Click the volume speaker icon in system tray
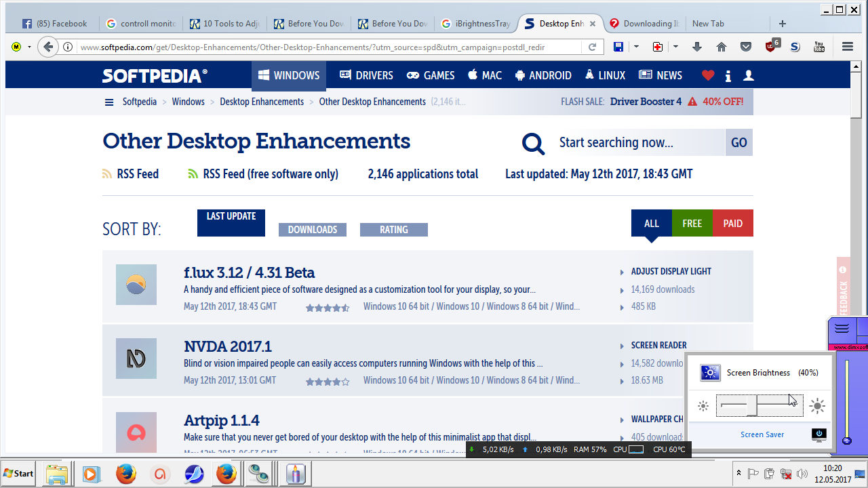 click(x=802, y=474)
